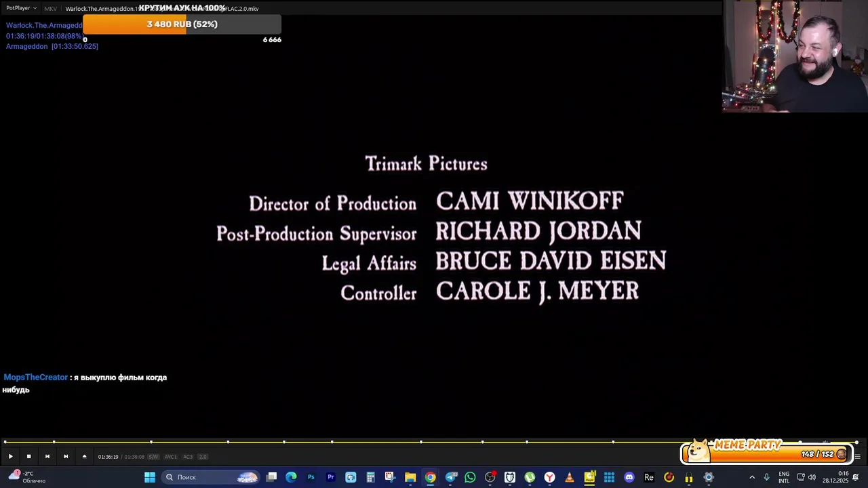Open the Settings gear taskbar icon

[x=709, y=477]
